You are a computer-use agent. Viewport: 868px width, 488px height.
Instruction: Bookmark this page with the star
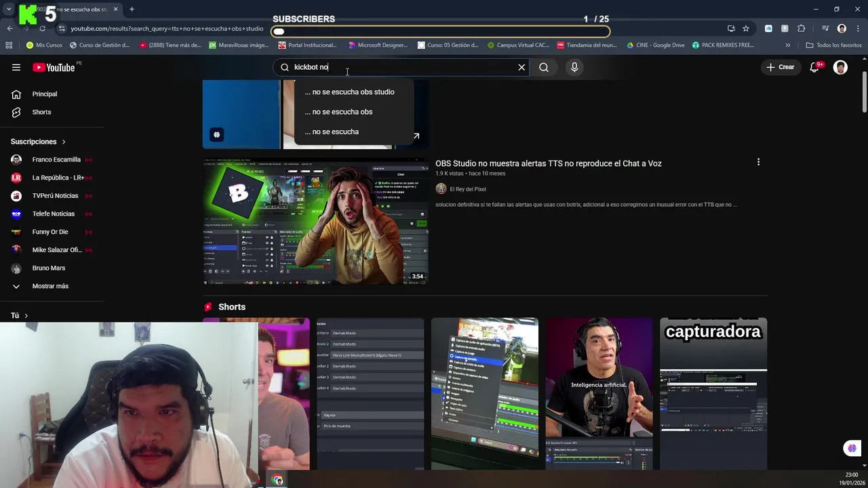coord(746,28)
